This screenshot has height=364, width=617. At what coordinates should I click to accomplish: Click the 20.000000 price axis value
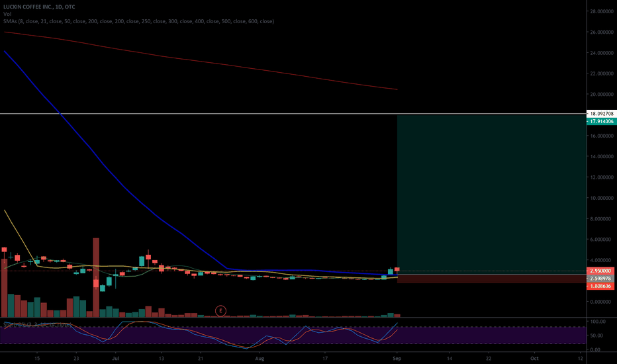click(x=602, y=95)
